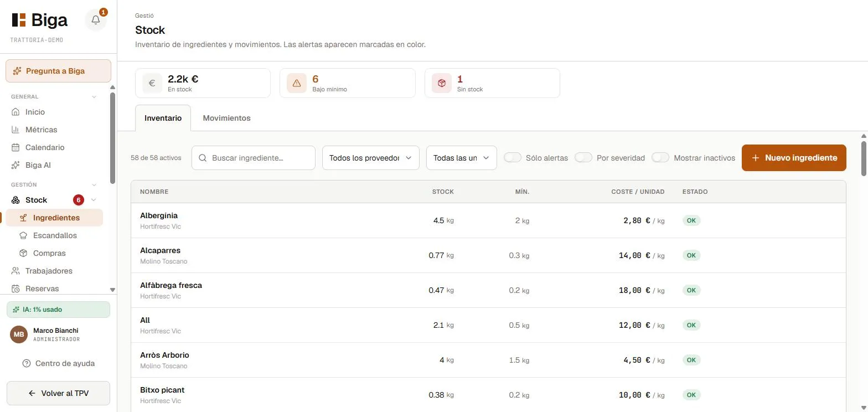Click the Volver al TPV button

[x=58, y=393]
